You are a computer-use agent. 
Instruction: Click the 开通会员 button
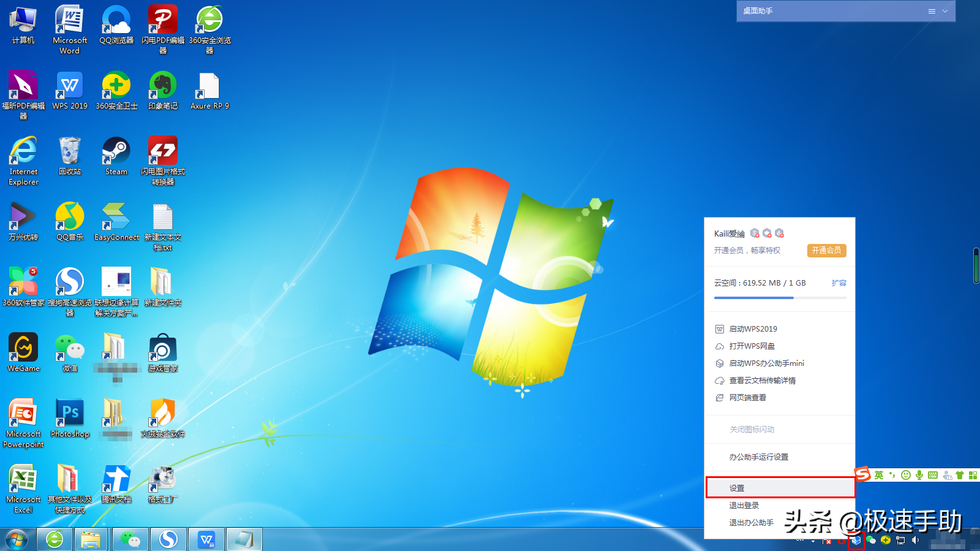[x=826, y=250]
